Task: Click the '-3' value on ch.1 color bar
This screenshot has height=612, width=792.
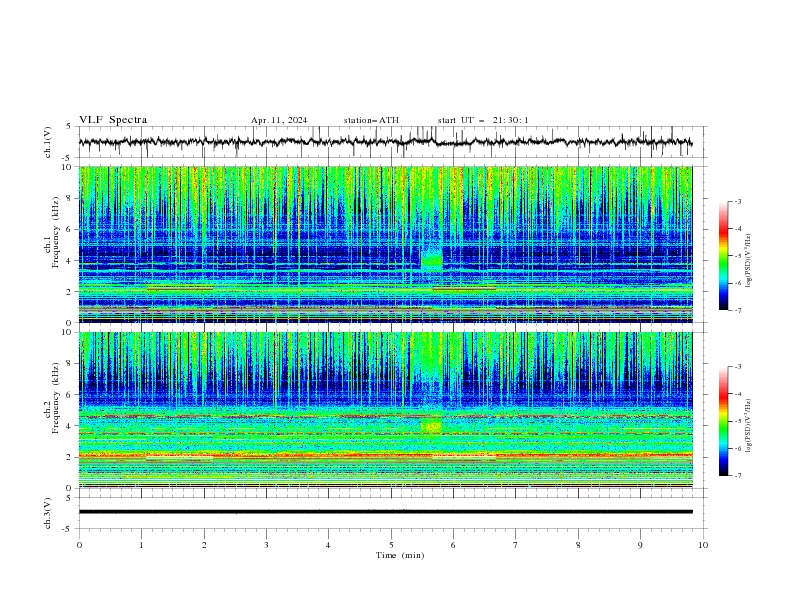Action: [737, 201]
